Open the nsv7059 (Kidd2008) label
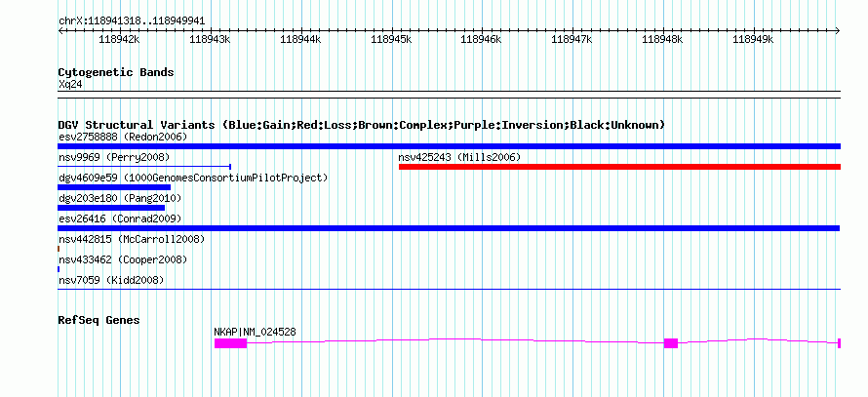Viewport: 868px width, 397px height. 111,281
